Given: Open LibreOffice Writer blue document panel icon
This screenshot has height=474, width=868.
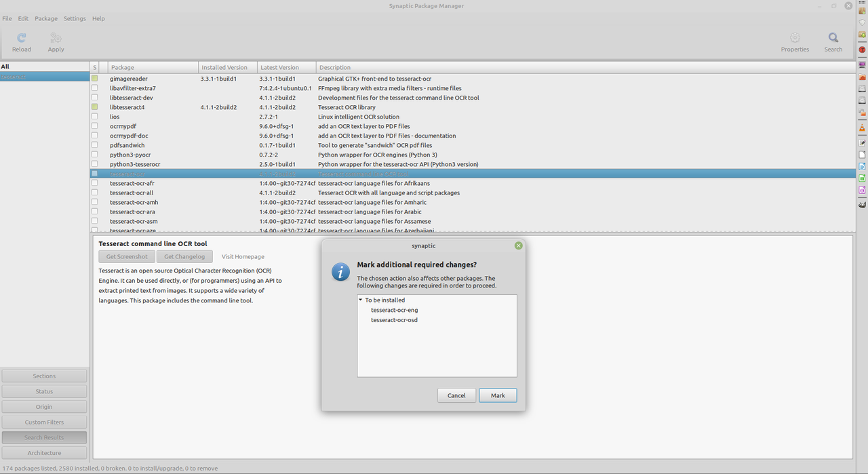Looking at the screenshot, I should [x=862, y=166].
